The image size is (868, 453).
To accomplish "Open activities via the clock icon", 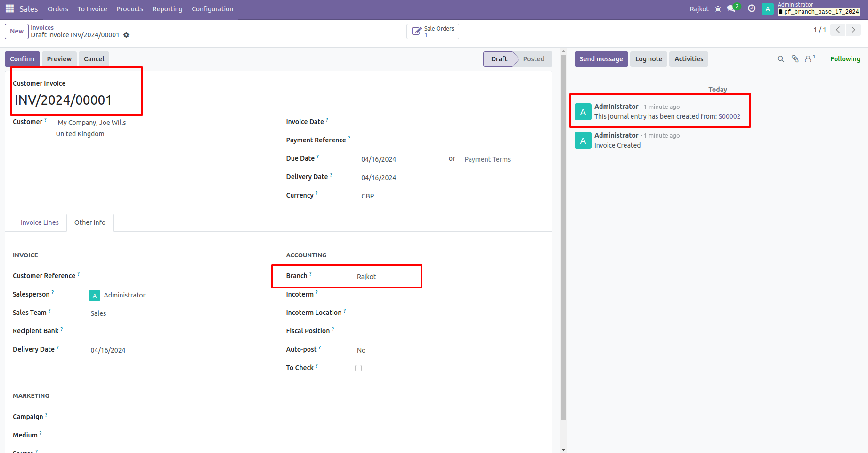I will pyautogui.click(x=751, y=8).
